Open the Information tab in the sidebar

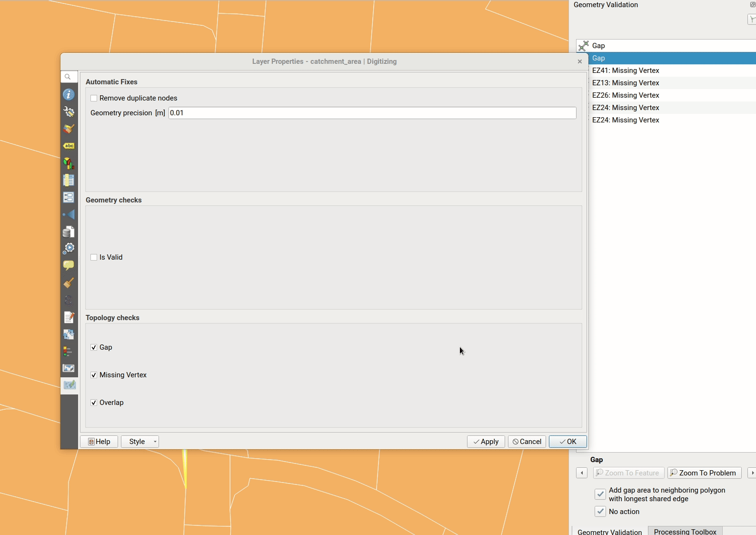69,95
